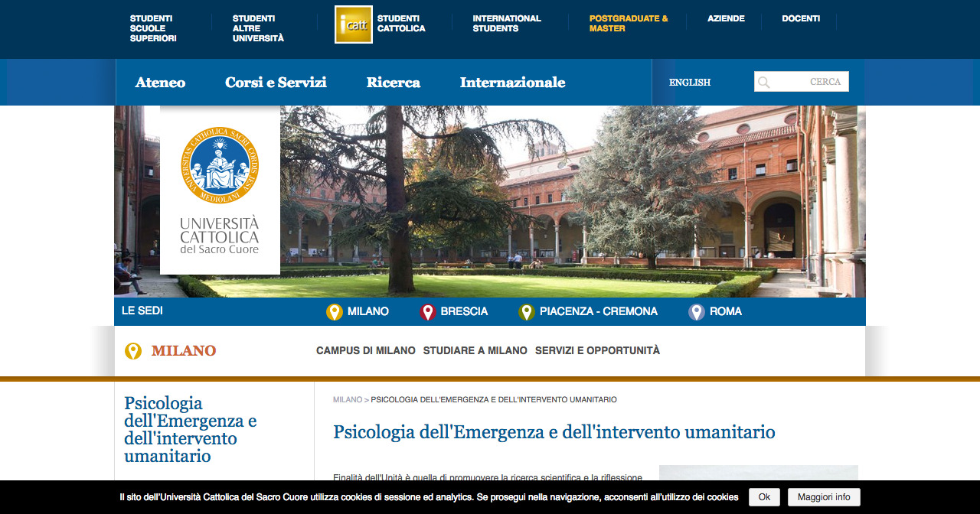The image size is (980, 514).
Task: Click the Piacenza-Cremona olive location pin
Action: (x=526, y=312)
